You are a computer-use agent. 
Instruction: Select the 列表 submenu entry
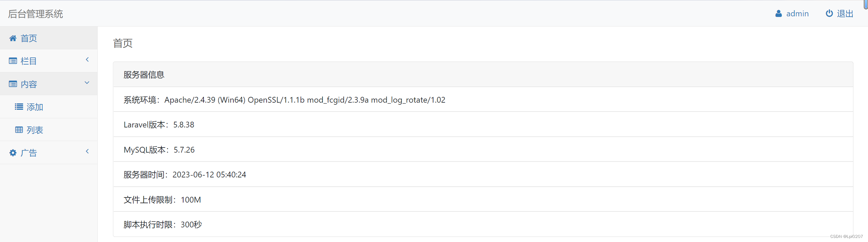click(x=49, y=130)
